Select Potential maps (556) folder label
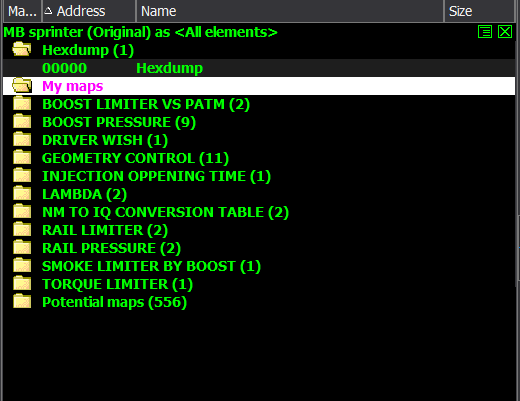This screenshot has height=401, width=520. click(x=114, y=302)
